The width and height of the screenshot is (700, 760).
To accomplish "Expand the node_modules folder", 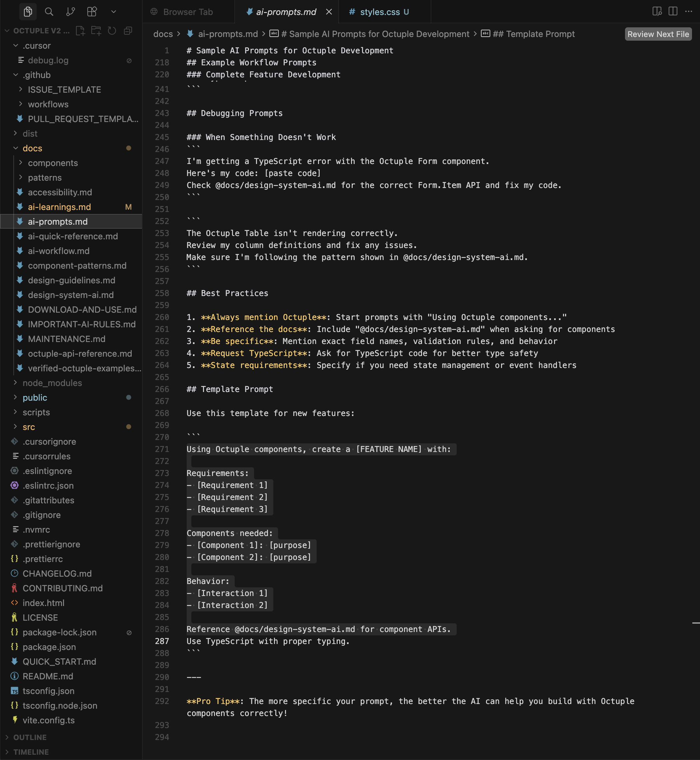I will tap(52, 383).
